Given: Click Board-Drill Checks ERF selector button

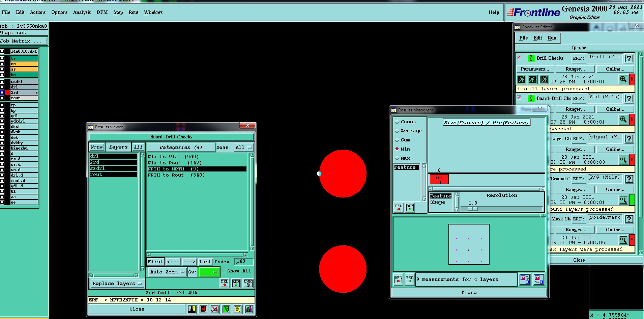Looking at the screenshot, I should [578, 99].
